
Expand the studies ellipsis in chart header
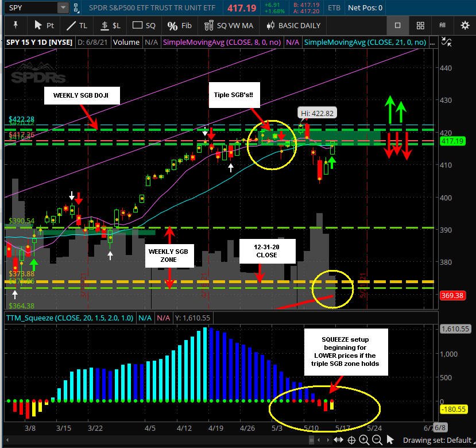(432, 43)
